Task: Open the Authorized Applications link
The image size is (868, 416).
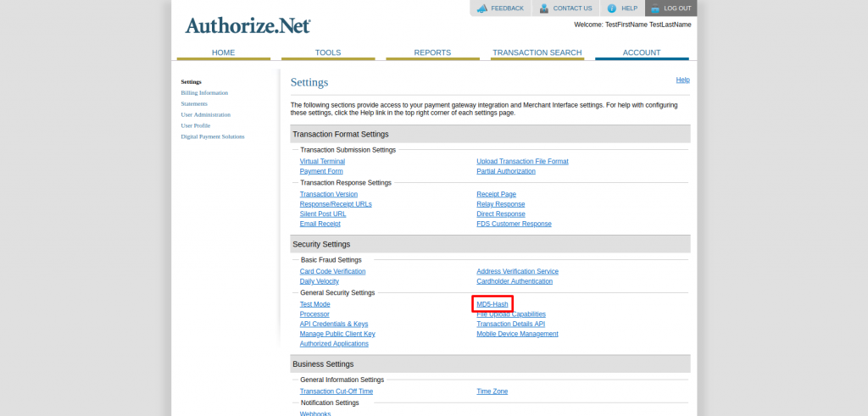Action: point(334,344)
